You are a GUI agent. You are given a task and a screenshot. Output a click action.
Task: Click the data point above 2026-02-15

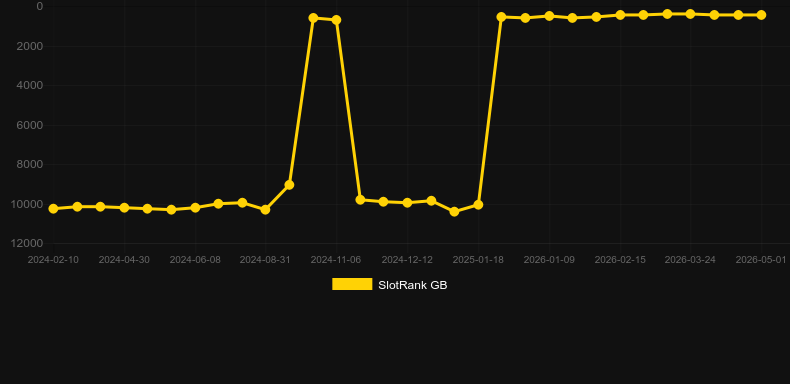coord(620,15)
